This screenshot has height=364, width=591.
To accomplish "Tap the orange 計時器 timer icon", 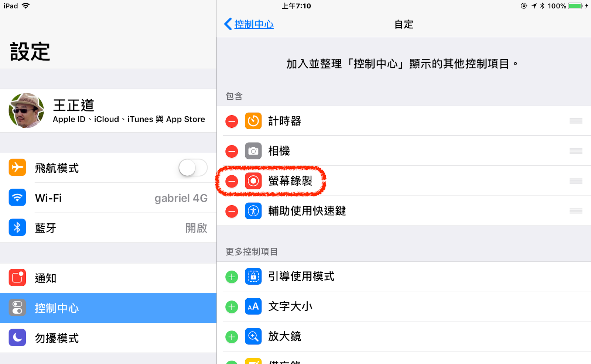I will 253,121.
